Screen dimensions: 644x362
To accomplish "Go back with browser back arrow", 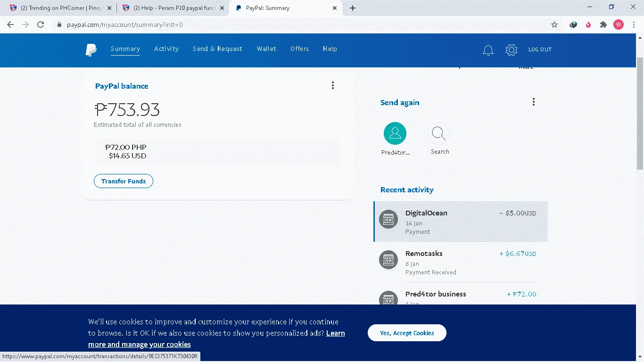I will click(x=10, y=25).
